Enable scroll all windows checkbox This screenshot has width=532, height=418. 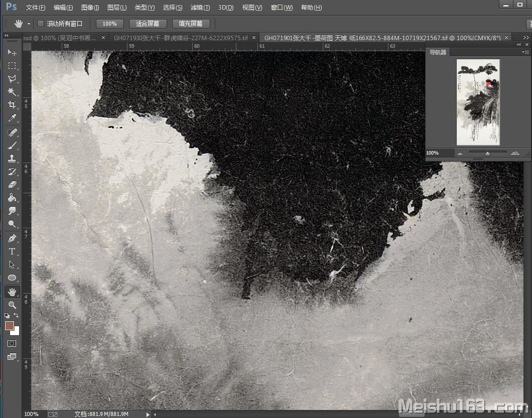point(40,24)
